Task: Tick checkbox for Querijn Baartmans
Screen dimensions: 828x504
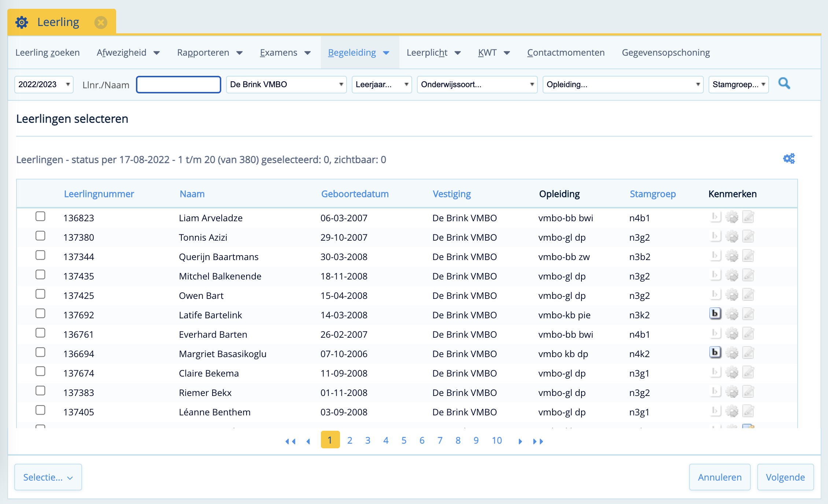Action: (x=40, y=255)
